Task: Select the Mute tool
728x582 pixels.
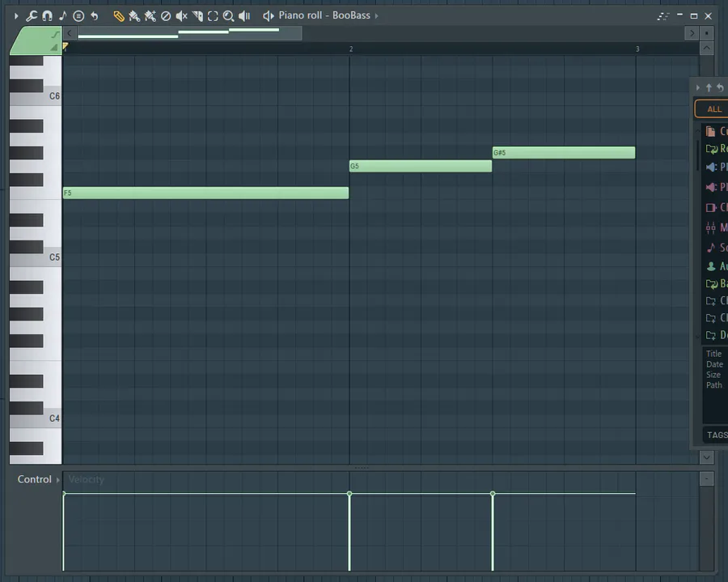Action: click(181, 16)
